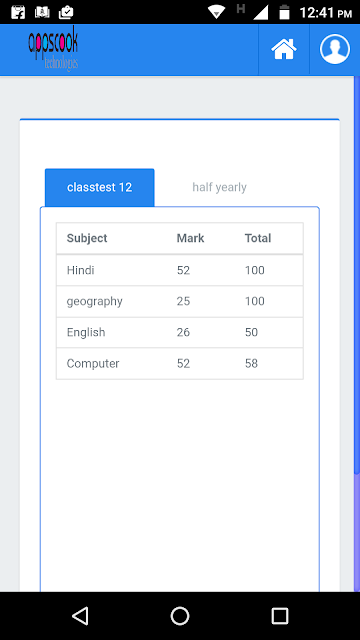Tap the Wi-Fi status bar icon
Image resolution: width=360 pixels, height=640 pixels.
217,12
